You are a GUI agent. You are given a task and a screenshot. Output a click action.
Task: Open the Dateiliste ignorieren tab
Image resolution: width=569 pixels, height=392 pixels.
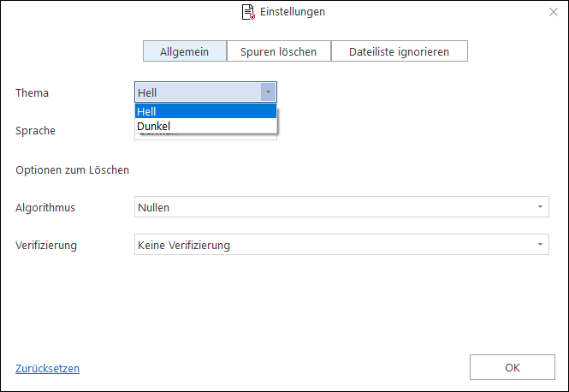(400, 51)
